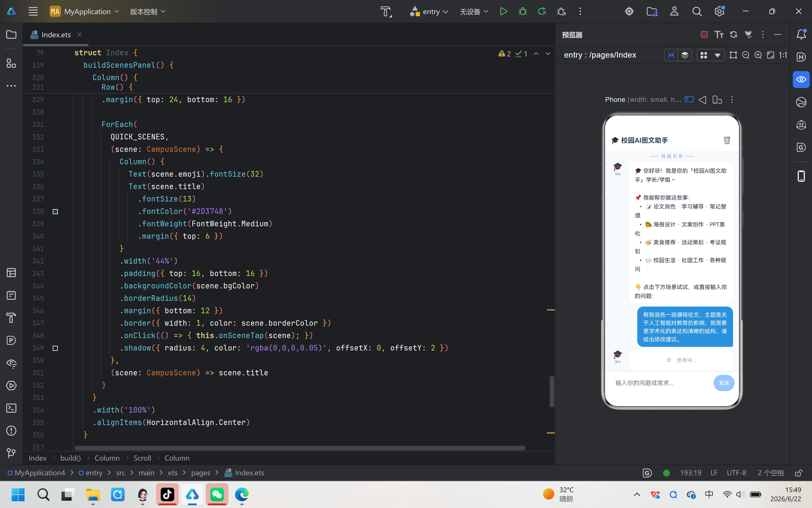
Task: Open the main hamburger menu
Action: (33, 11)
